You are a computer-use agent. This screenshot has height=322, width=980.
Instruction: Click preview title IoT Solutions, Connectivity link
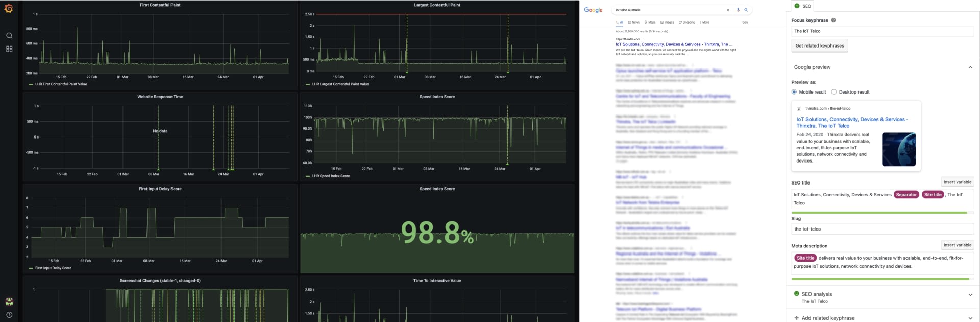click(852, 122)
